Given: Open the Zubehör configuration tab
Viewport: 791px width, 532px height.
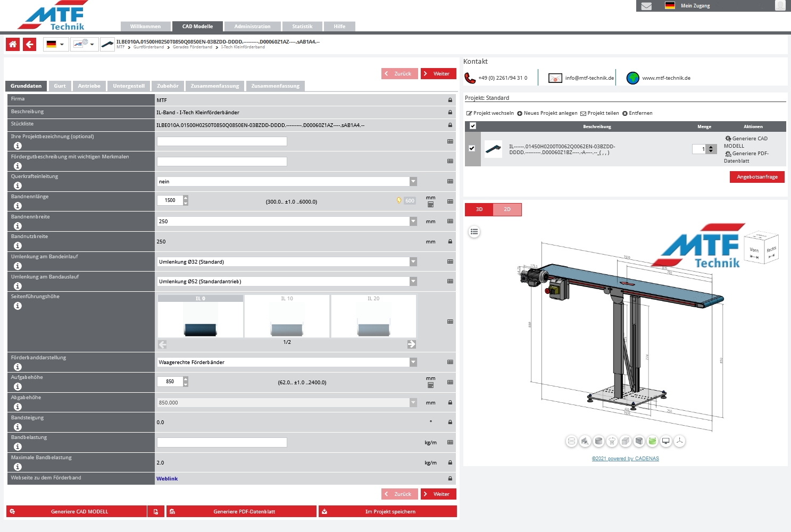Looking at the screenshot, I should tap(168, 86).
